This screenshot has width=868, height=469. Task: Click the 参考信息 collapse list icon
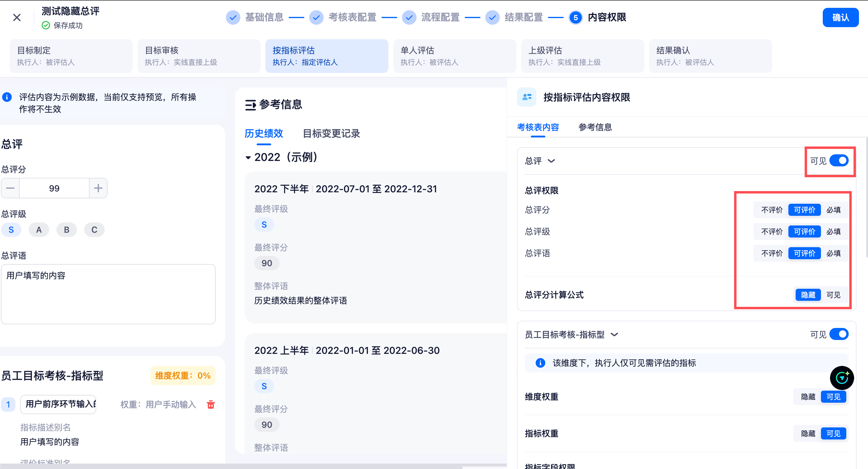(250, 105)
